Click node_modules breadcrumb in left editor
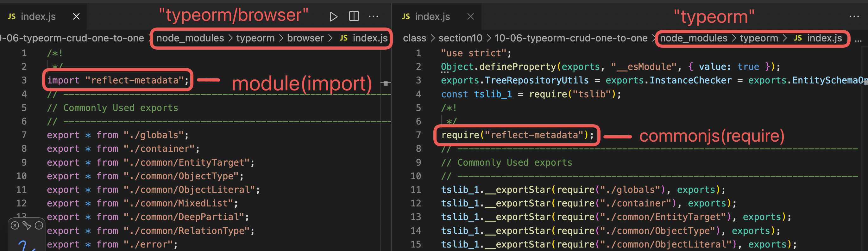Screen dimensions: 868x251 (190, 38)
